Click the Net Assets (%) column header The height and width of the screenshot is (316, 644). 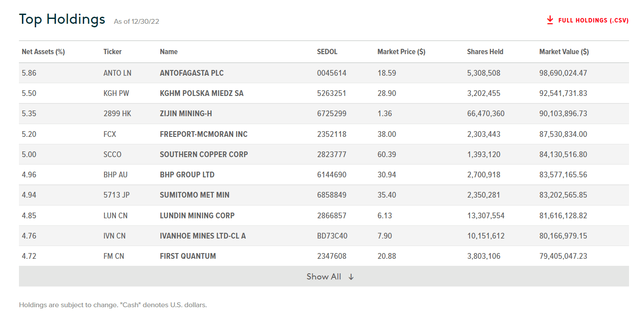tap(43, 51)
